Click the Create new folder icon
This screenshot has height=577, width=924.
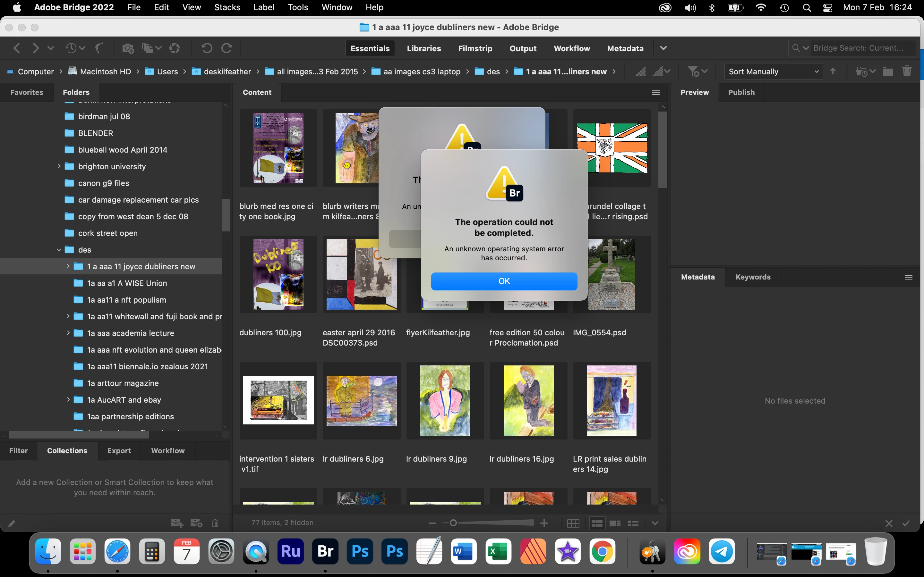888,71
